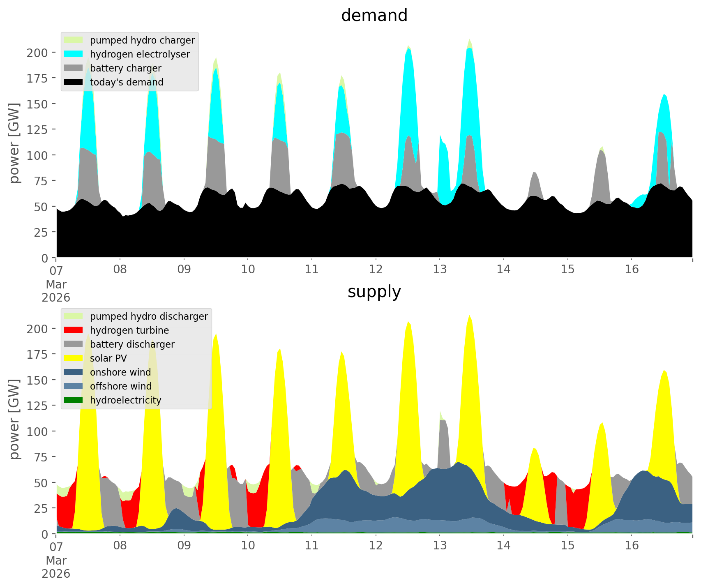Select day 13 tick on demand x-axis
701x588 pixels.
[x=440, y=270]
